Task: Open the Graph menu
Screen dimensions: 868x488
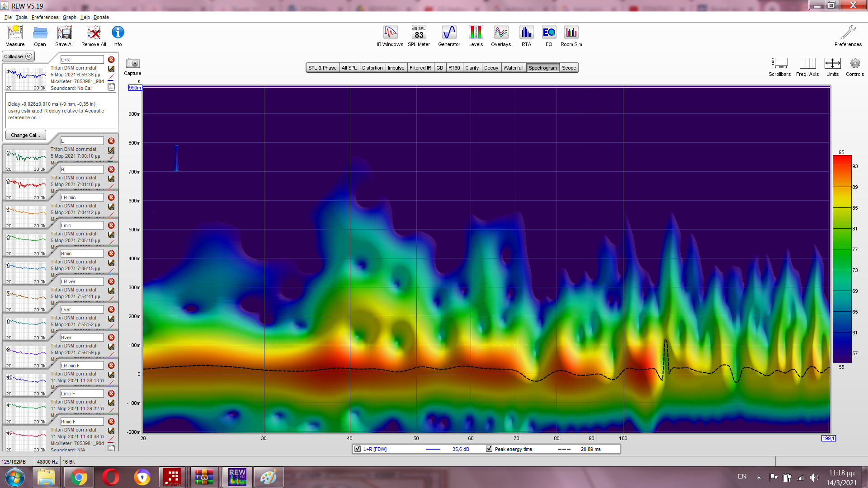Action: coord(69,17)
